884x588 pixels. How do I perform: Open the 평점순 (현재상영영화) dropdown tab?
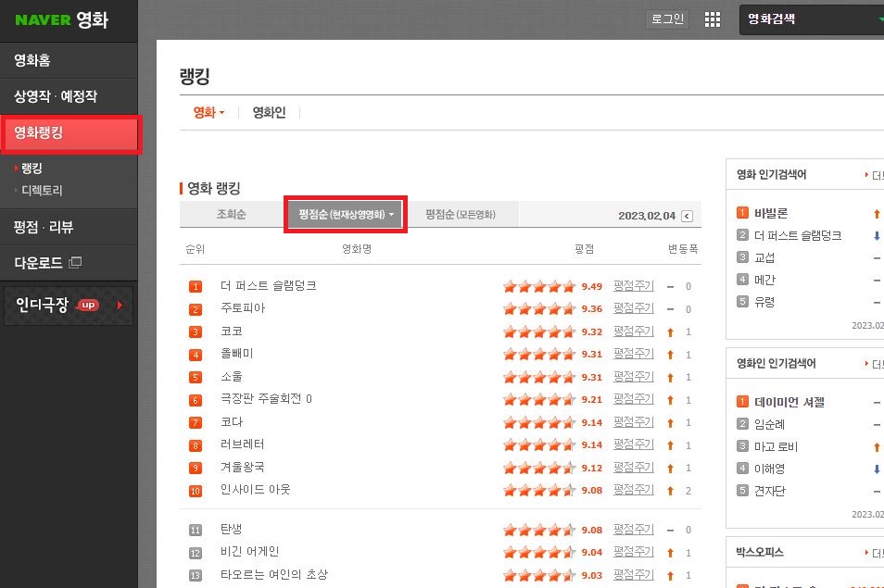pos(346,214)
